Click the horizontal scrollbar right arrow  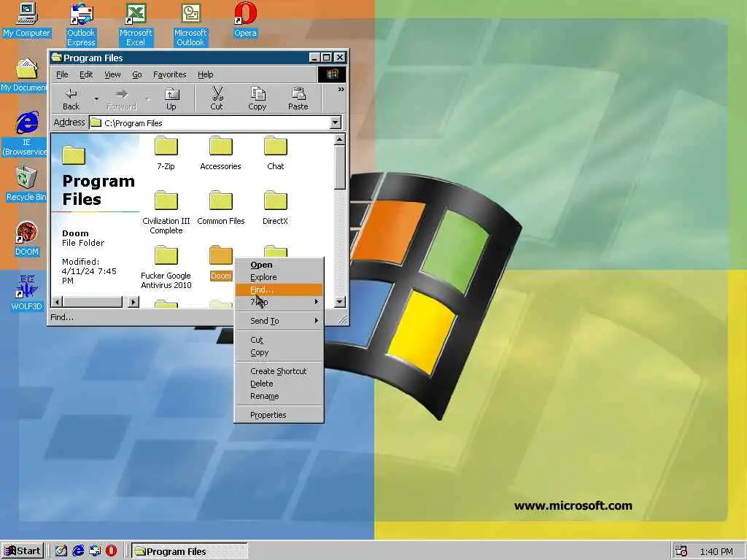tap(134, 301)
